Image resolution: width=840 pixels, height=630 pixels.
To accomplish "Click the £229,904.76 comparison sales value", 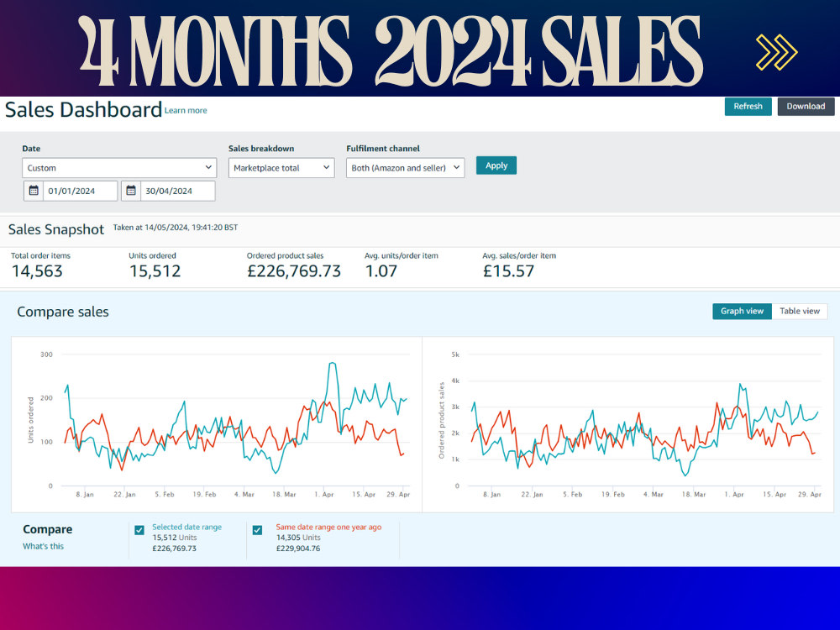I will tap(298, 549).
